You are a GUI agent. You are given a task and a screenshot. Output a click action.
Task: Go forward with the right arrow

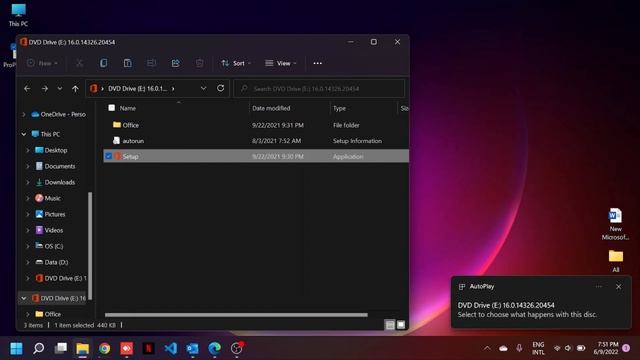(x=44, y=89)
